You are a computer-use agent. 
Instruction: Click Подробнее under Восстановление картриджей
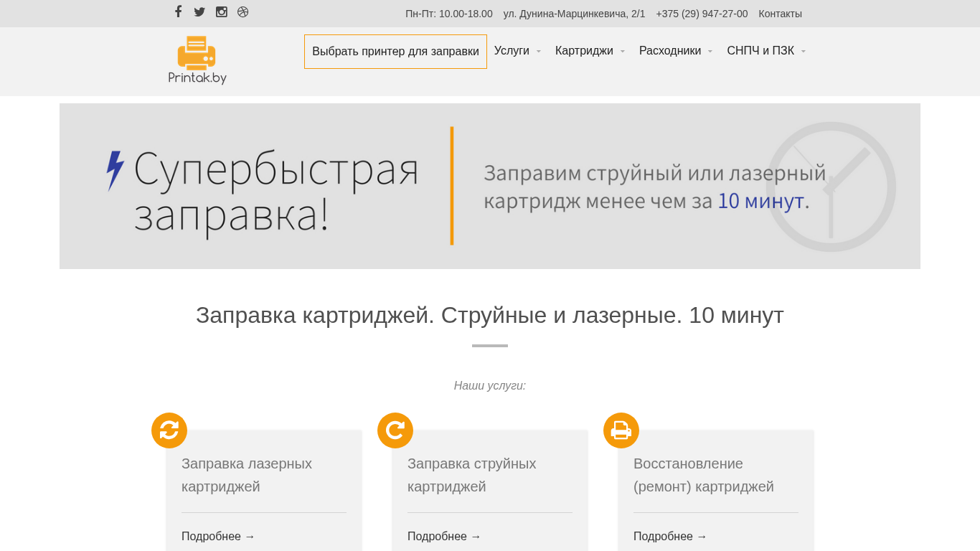pos(670,536)
